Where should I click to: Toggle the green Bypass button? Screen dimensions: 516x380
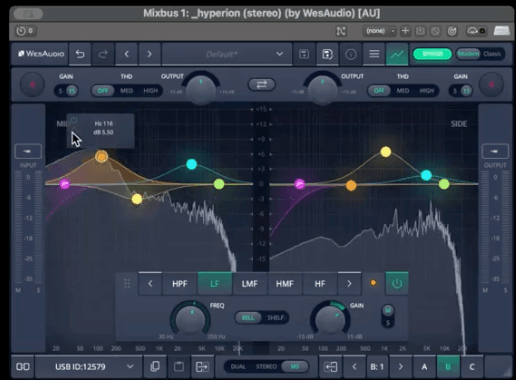tap(432, 54)
